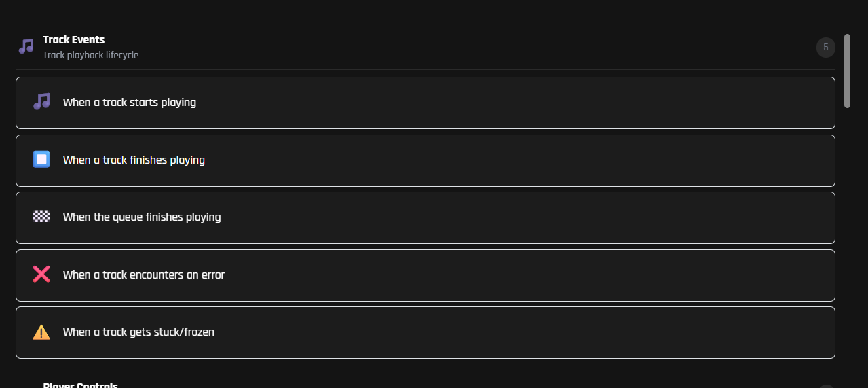Open "When a track gets stuck/frozen" event
The image size is (868, 388).
(138, 332)
